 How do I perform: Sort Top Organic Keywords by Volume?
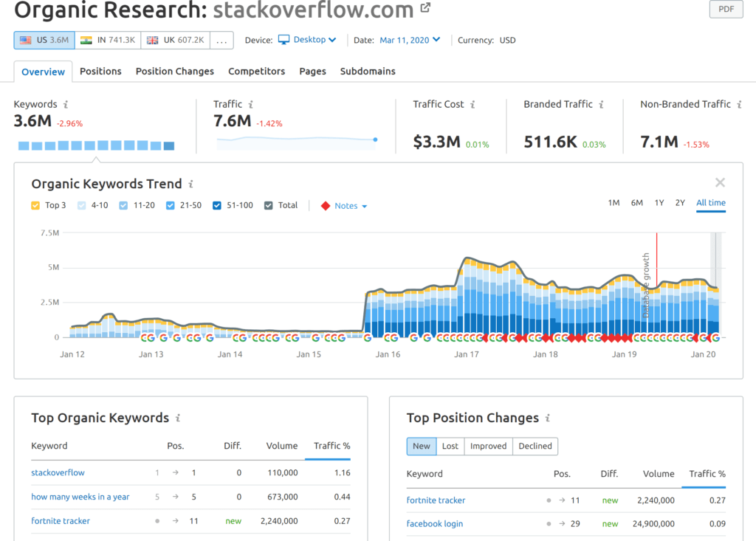tap(281, 446)
